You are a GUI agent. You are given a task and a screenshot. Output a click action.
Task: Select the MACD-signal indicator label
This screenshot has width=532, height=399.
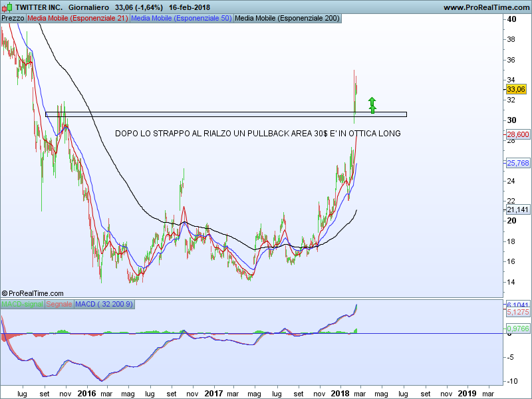pos(22,304)
